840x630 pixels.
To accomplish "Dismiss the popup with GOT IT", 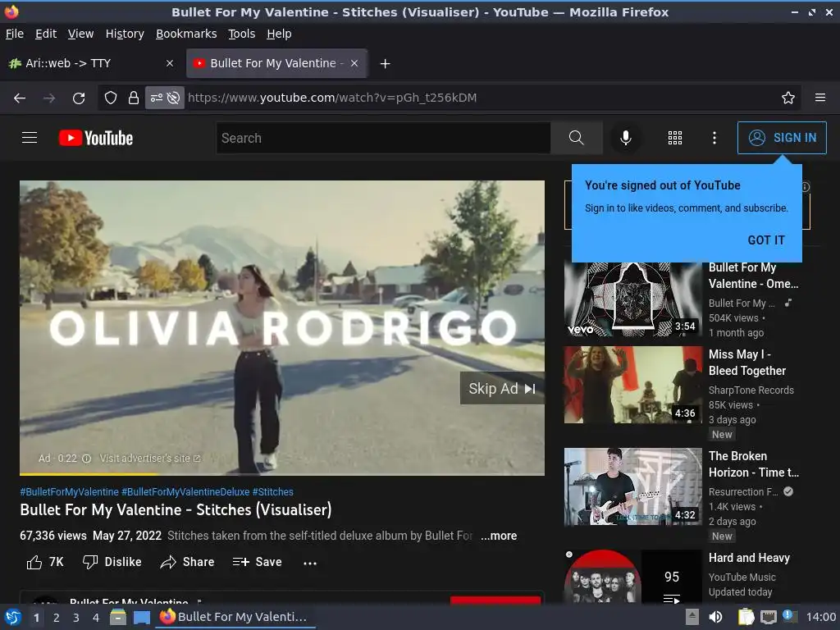I will click(x=766, y=240).
